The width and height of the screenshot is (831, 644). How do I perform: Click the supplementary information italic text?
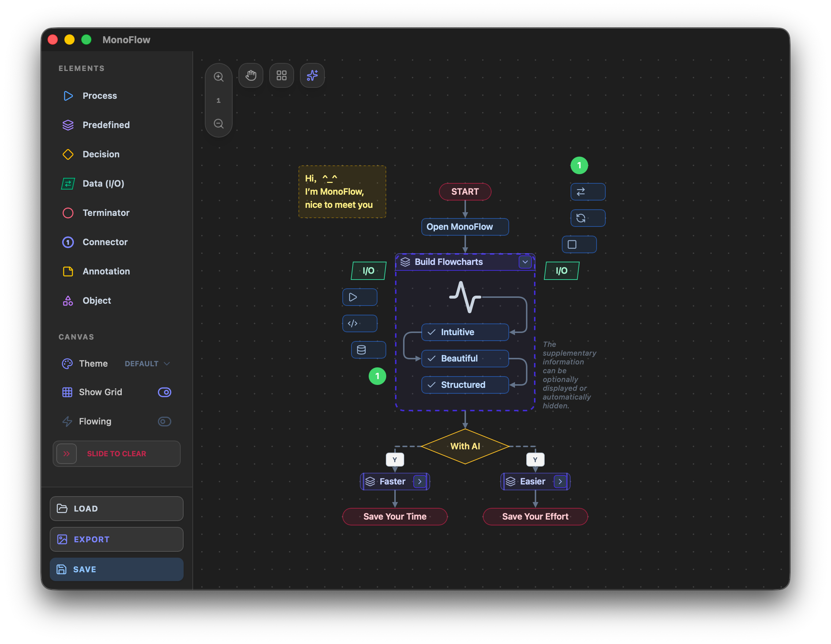[x=569, y=375]
